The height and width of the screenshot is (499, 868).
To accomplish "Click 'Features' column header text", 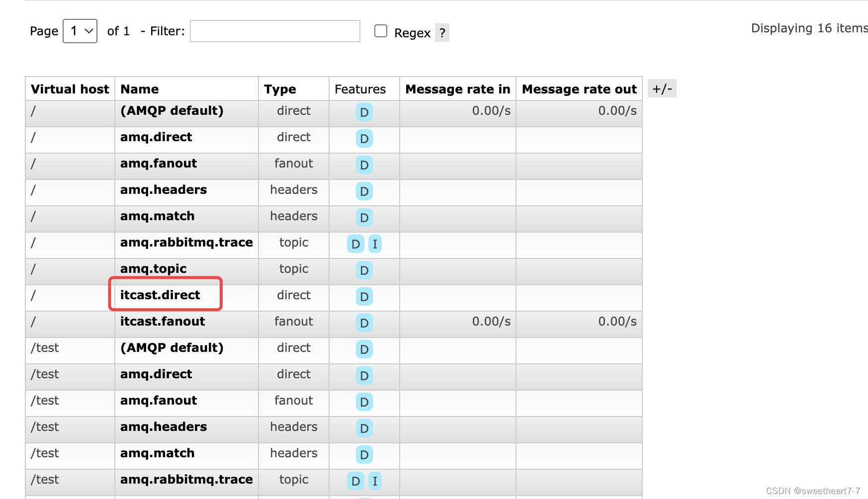I will 360,89.
